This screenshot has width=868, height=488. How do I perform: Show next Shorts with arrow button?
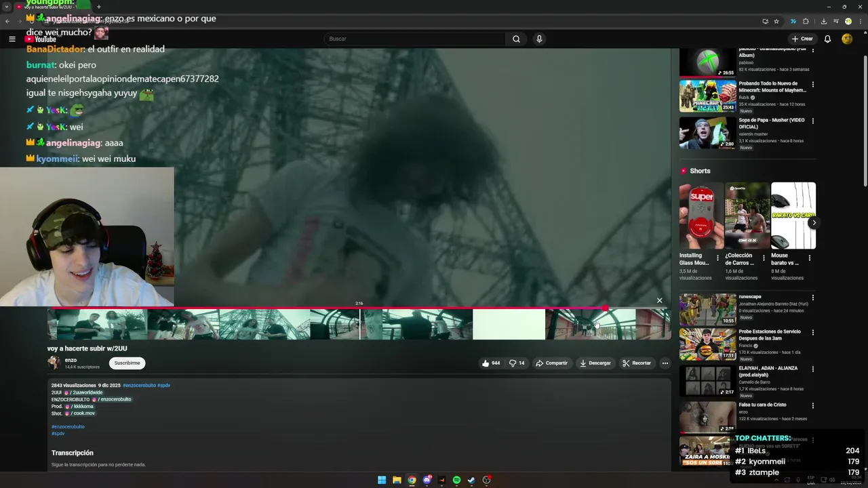(814, 222)
